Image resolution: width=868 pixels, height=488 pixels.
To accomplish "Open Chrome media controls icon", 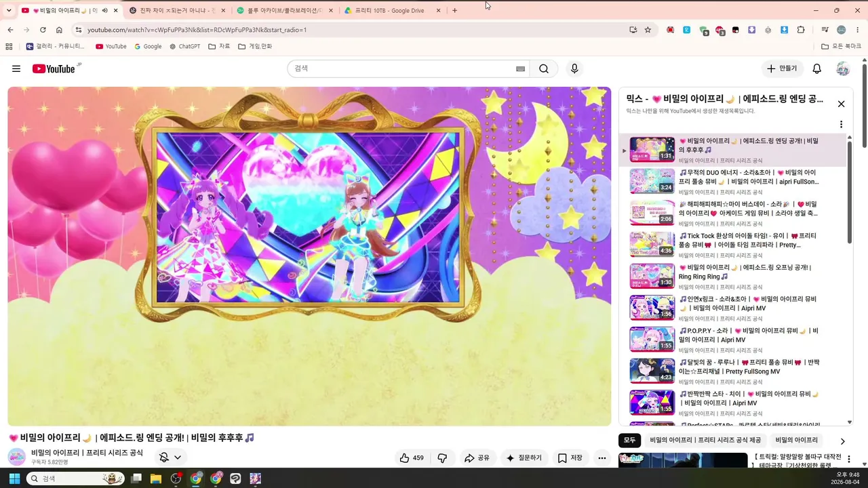I will point(825,30).
